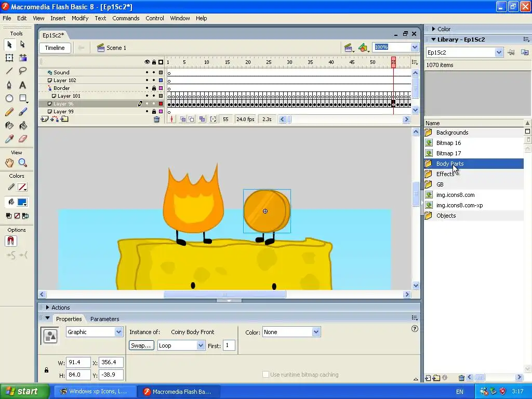Select the Ink Bottle tool
The image size is (532, 399).
9,126
